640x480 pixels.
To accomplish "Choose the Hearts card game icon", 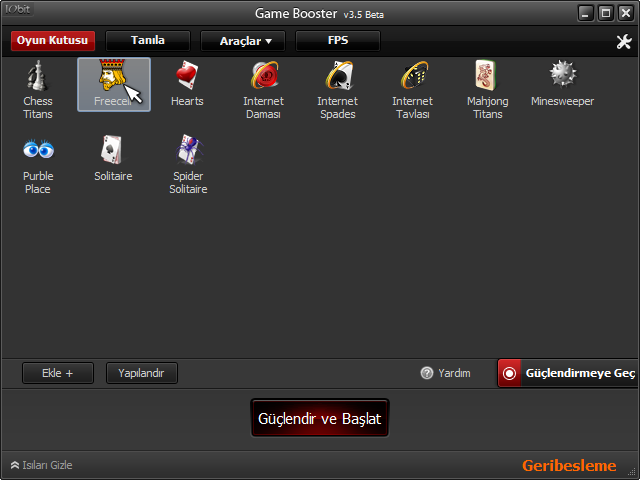I will [187, 75].
